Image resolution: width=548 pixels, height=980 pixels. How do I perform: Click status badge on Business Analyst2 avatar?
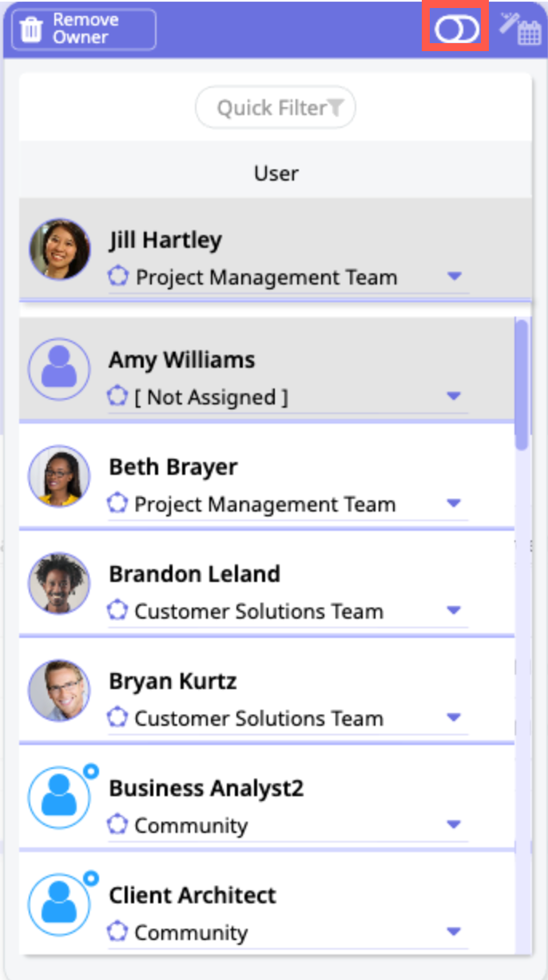pos(90,771)
